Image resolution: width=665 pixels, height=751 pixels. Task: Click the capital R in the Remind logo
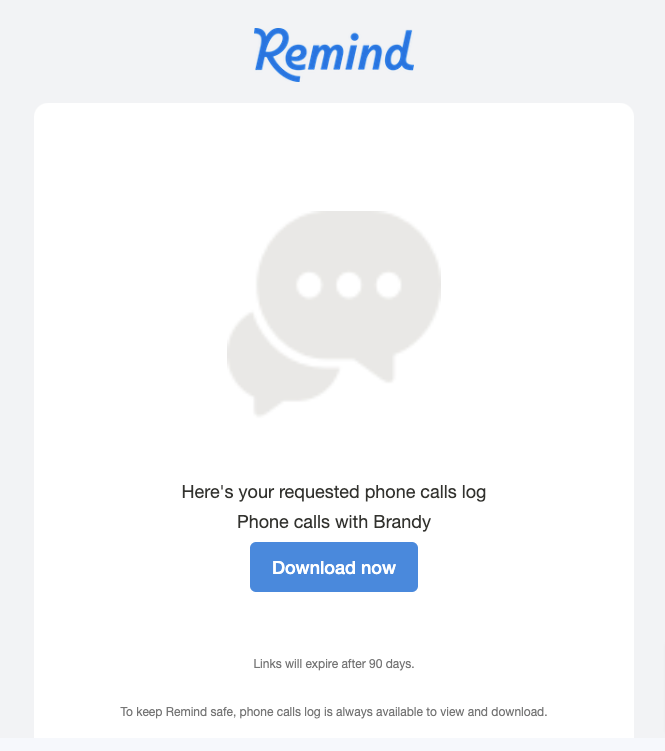270,50
